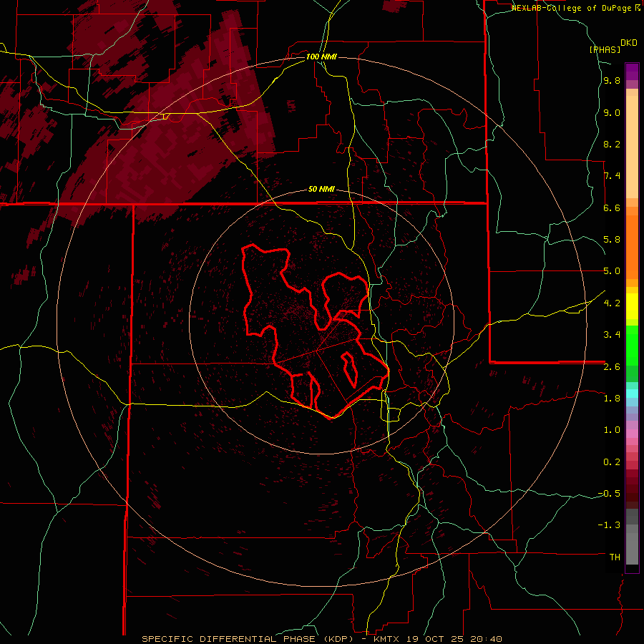Click the KMTX station identifier
644x644 pixels.
[x=387, y=639]
